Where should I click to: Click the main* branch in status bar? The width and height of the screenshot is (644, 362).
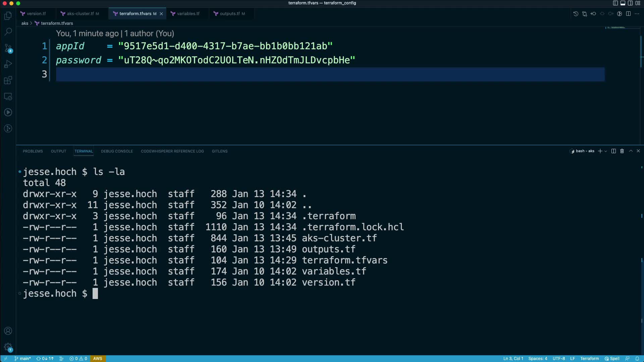coord(23,359)
